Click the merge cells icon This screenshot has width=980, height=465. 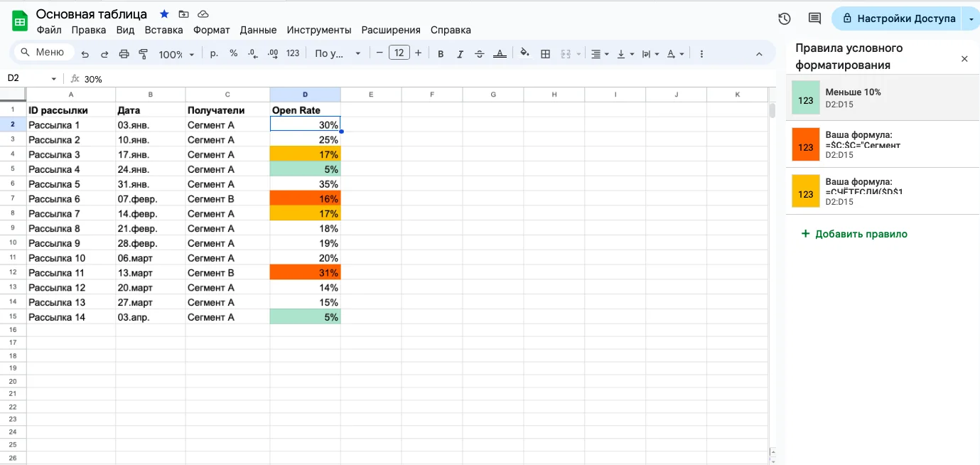click(x=566, y=54)
